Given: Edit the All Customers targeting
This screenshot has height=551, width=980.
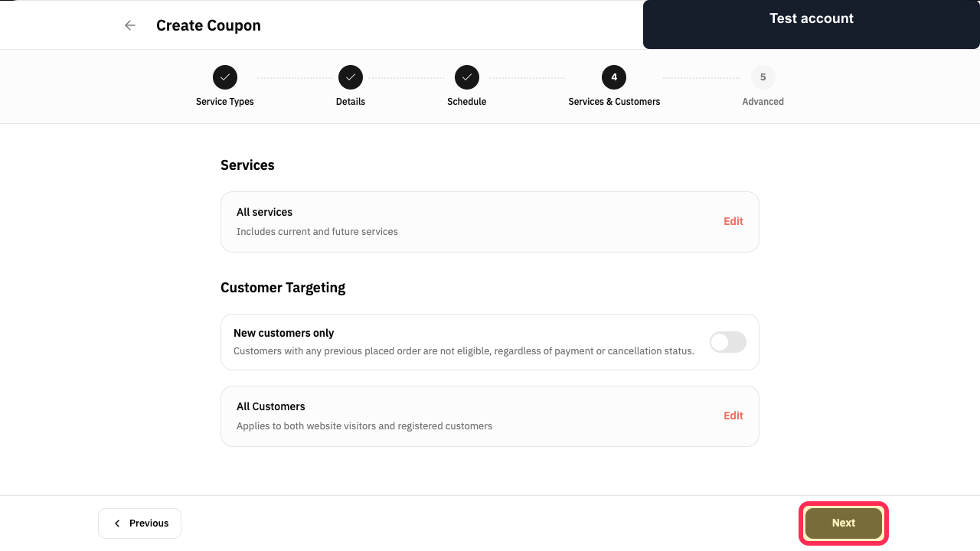Looking at the screenshot, I should [x=733, y=416].
